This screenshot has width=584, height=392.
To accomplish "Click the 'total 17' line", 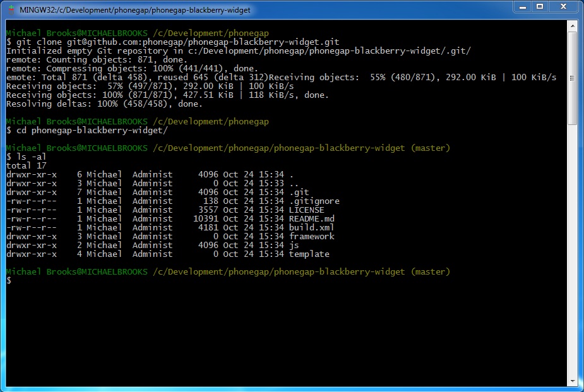I will coord(26,166).
